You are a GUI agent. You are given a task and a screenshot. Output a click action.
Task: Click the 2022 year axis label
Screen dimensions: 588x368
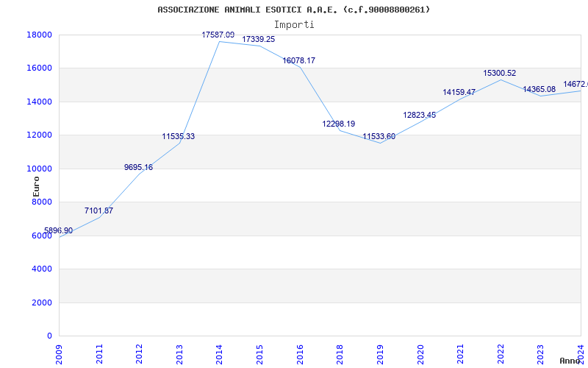(x=501, y=354)
